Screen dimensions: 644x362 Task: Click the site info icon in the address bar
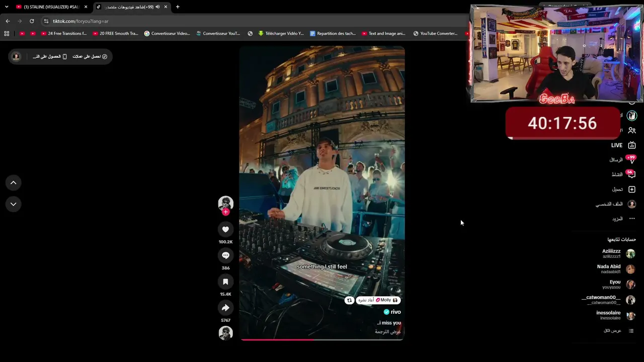(x=46, y=21)
